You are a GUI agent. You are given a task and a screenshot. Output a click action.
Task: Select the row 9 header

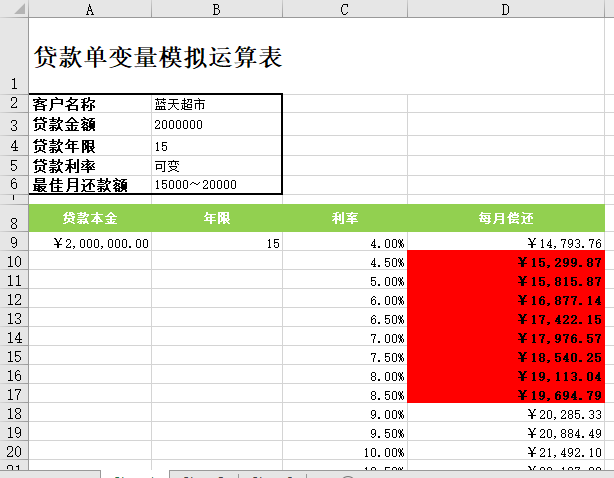(x=13, y=243)
